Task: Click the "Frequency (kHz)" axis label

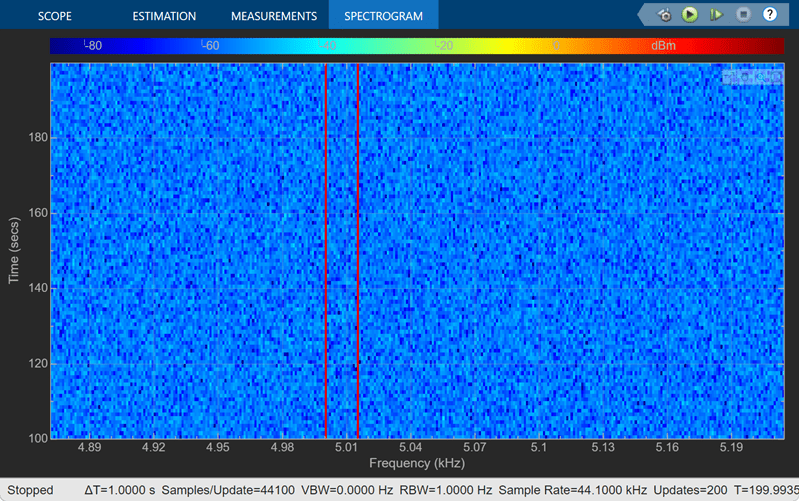Action: coord(417,463)
